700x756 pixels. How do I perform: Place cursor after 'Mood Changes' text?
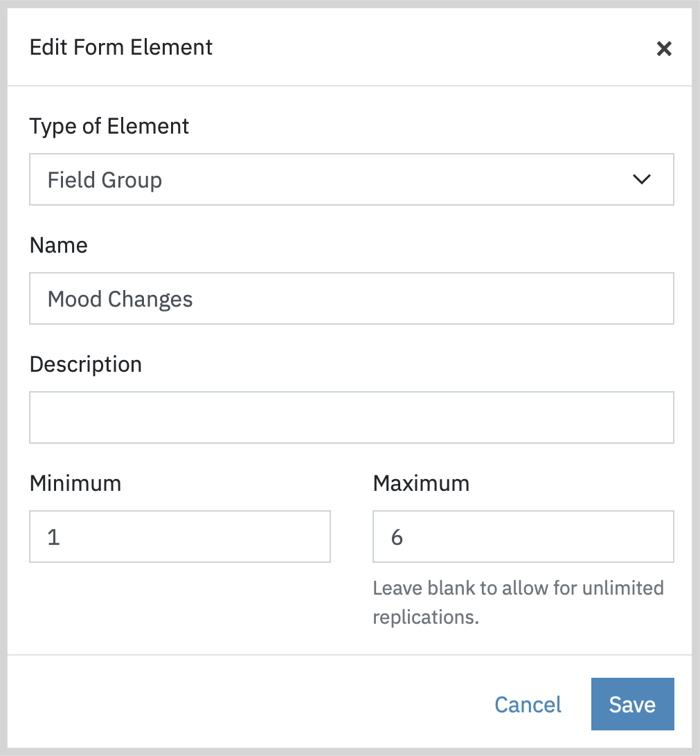tap(195, 299)
